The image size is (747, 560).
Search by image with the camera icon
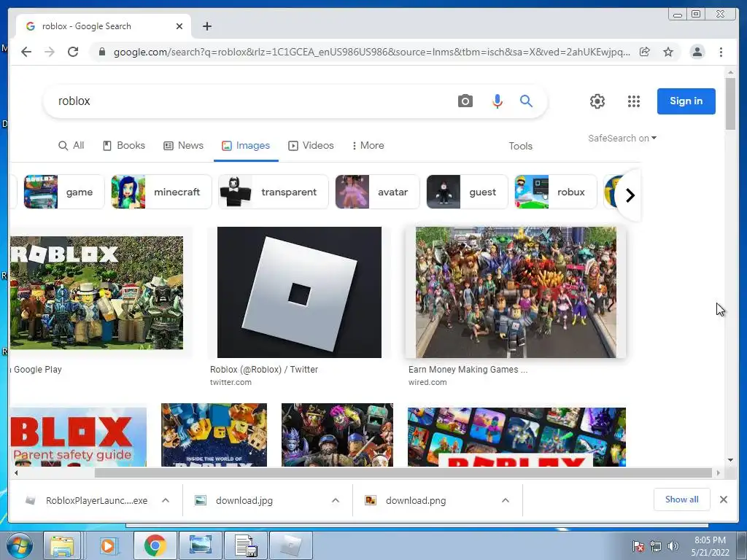point(465,101)
